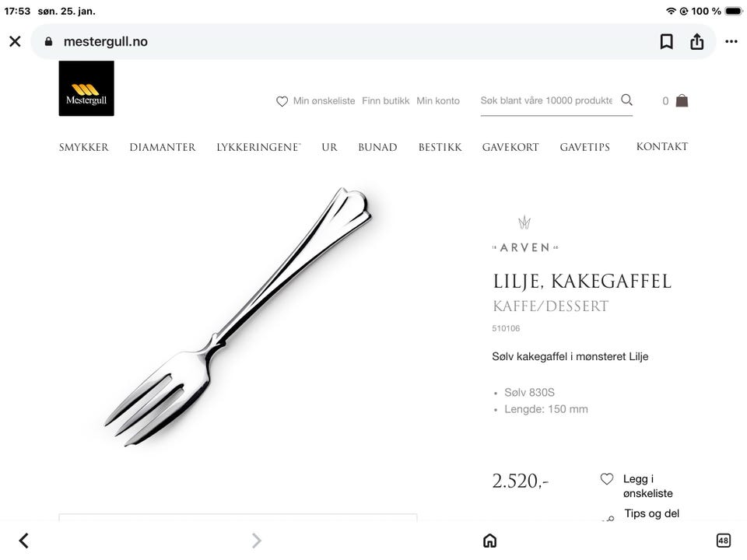Open the GAVEKORT menu item
Screen dimensions: 747x560
tap(510, 147)
